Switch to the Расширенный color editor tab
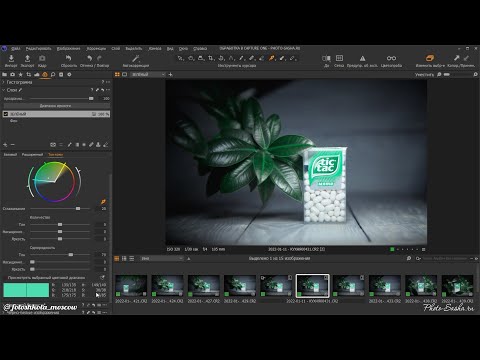Screen dimensions: 480x360 pos(32,155)
